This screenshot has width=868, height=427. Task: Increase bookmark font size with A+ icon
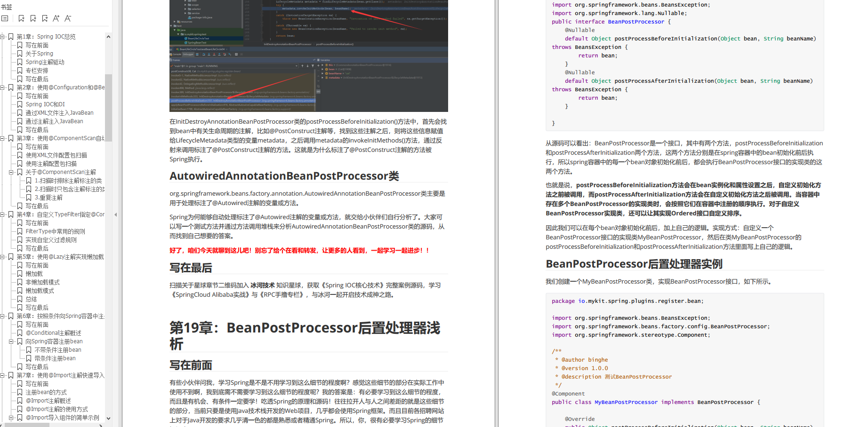point(56,18)
